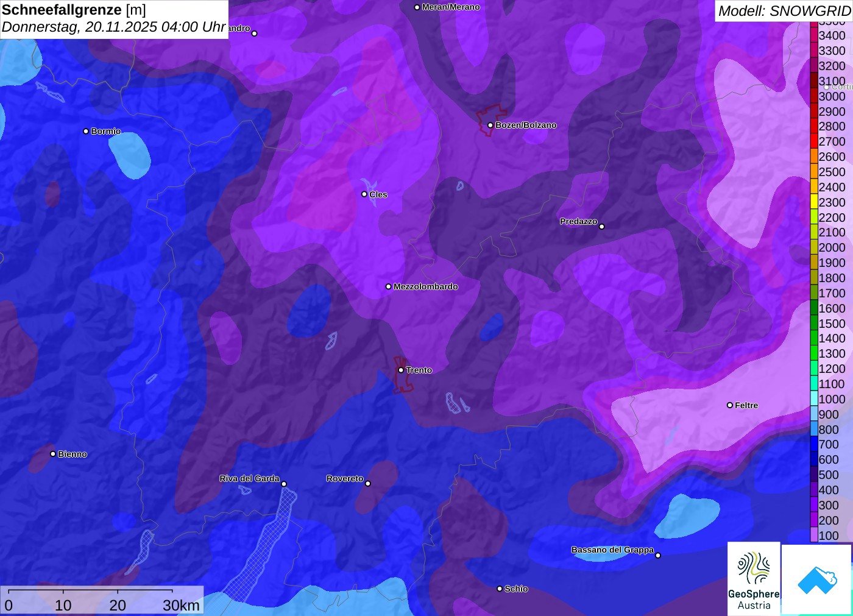
Task: Click the 900 legend value
Action: tap(829, 414)
